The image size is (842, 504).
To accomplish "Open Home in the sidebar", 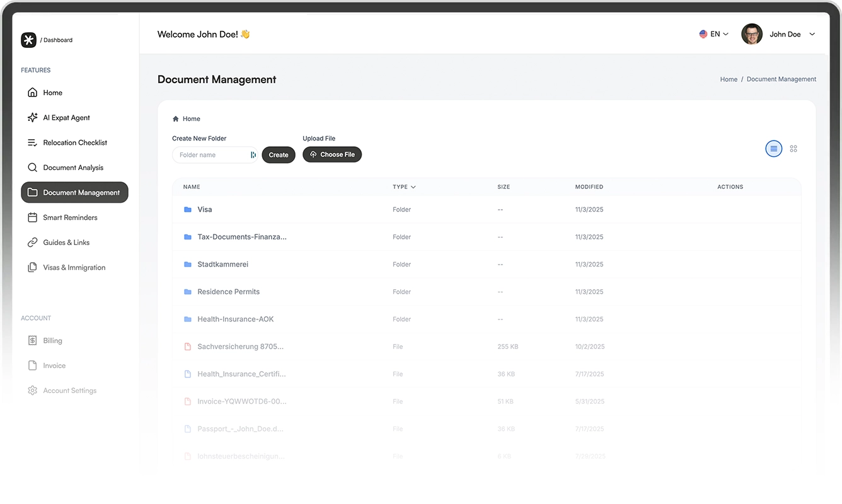I will [x=74, y=93].
